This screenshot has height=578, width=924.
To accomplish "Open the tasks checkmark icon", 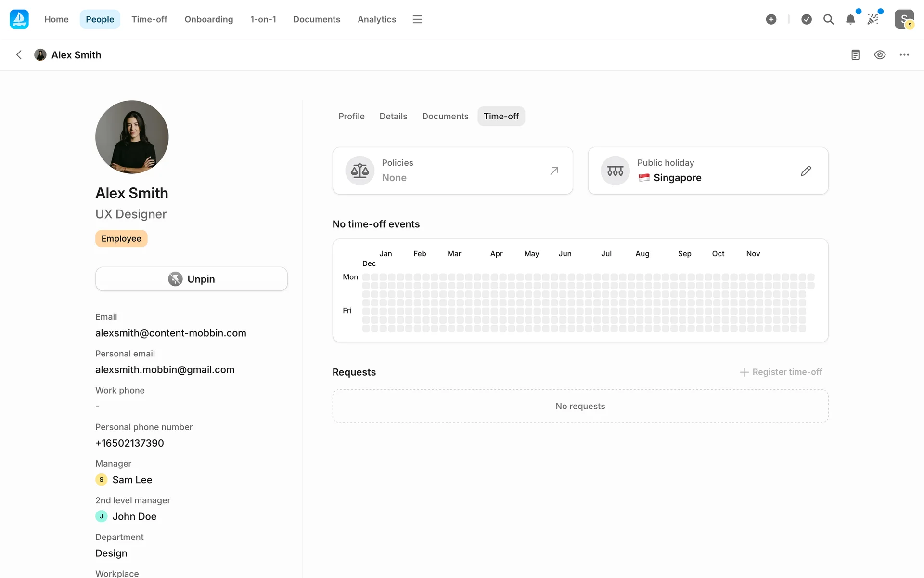I will click(807, 19).
